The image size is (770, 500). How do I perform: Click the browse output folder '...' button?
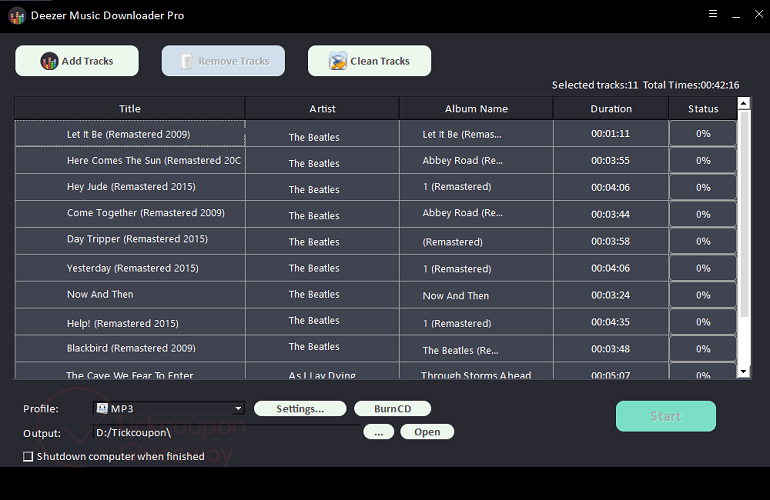[x=379, y=432]
